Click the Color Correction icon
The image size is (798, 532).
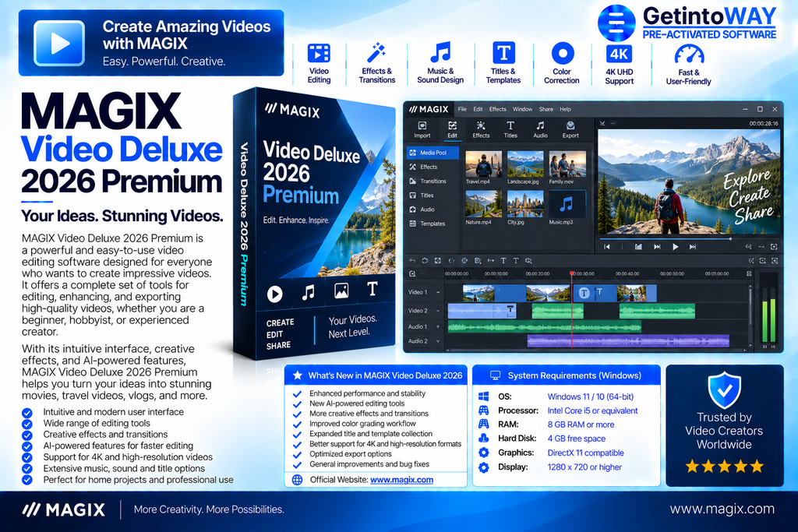coord(563,53)
